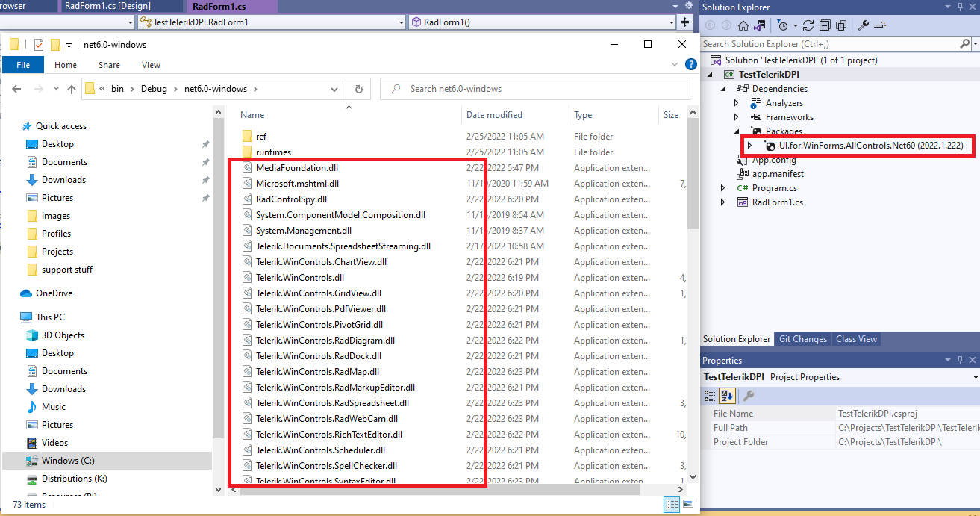980x516 pixels.
Task: Click New Folder icon in Explorer quick access toolbar
Action: coord(55,45)
